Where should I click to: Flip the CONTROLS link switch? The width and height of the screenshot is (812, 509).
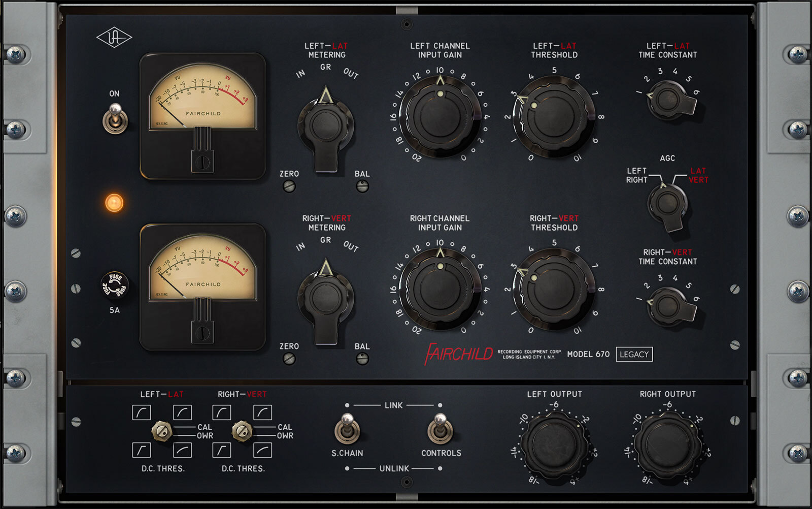440,429
